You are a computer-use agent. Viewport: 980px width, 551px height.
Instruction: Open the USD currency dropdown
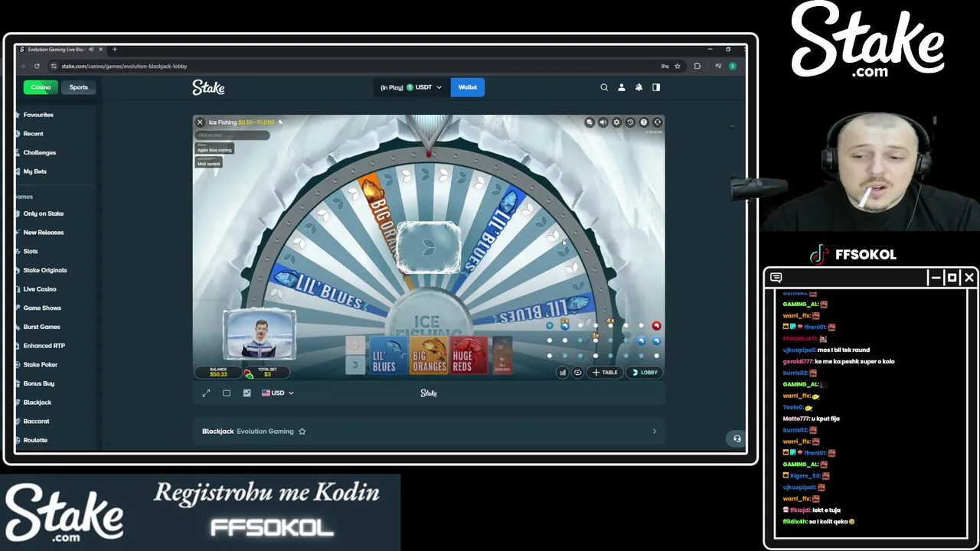pyautogui.click(x=277, y=393)
